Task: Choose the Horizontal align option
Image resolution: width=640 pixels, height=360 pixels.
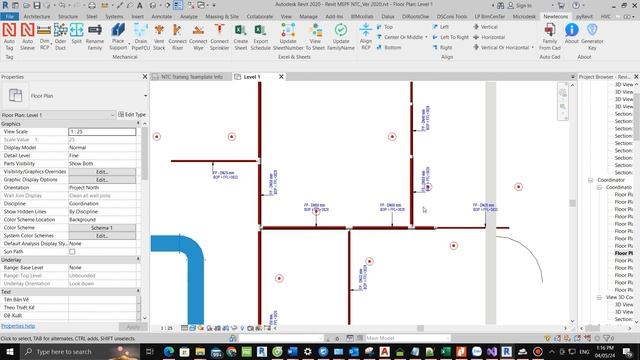Action: pos(489,37)
